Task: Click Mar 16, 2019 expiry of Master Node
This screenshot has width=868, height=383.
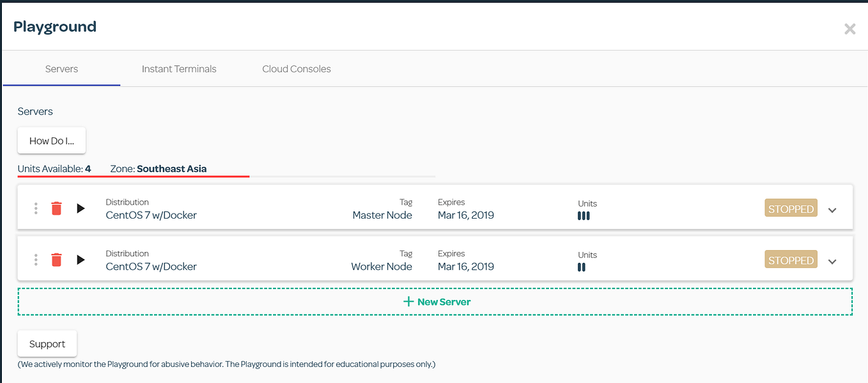Action: pyautogui.click(x=466, y=215)
